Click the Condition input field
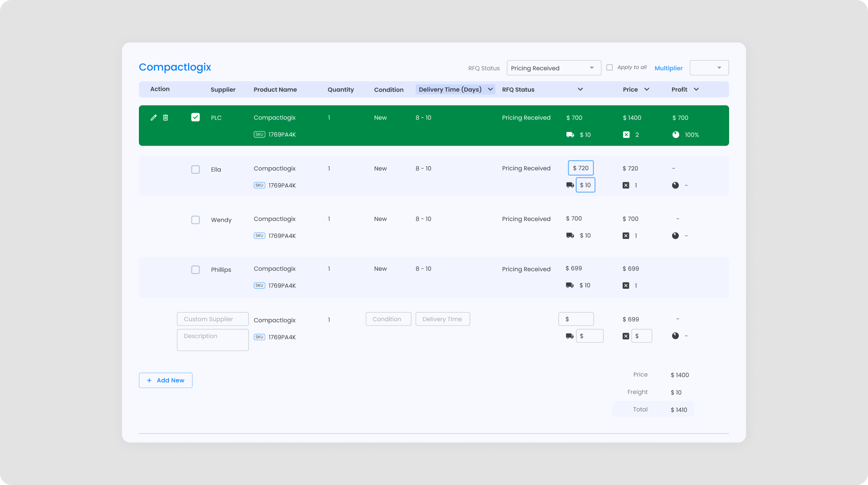The image size is (868, 485). pyautogui.click(x=388, y=319)
